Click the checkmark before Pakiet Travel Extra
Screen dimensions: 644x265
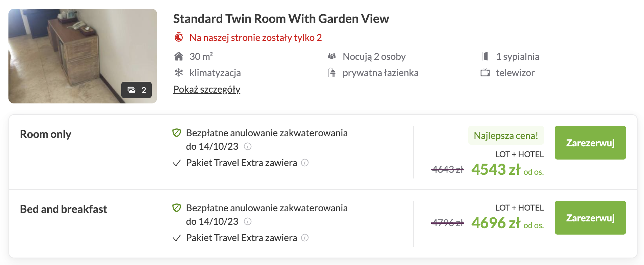click(x=176, y=163)
